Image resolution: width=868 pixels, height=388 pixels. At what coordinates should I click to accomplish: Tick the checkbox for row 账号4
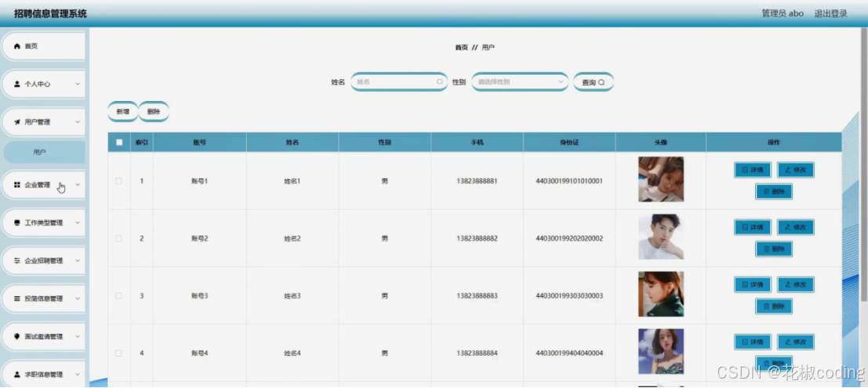tap(118, 354)
